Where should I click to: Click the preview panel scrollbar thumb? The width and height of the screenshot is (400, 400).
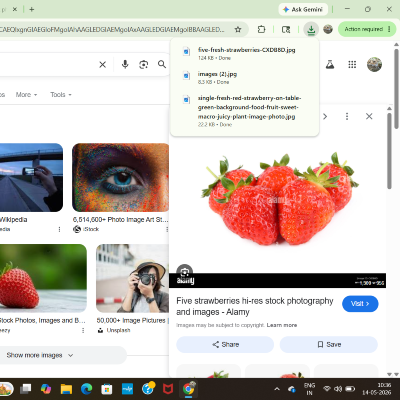tap(389, 151)
